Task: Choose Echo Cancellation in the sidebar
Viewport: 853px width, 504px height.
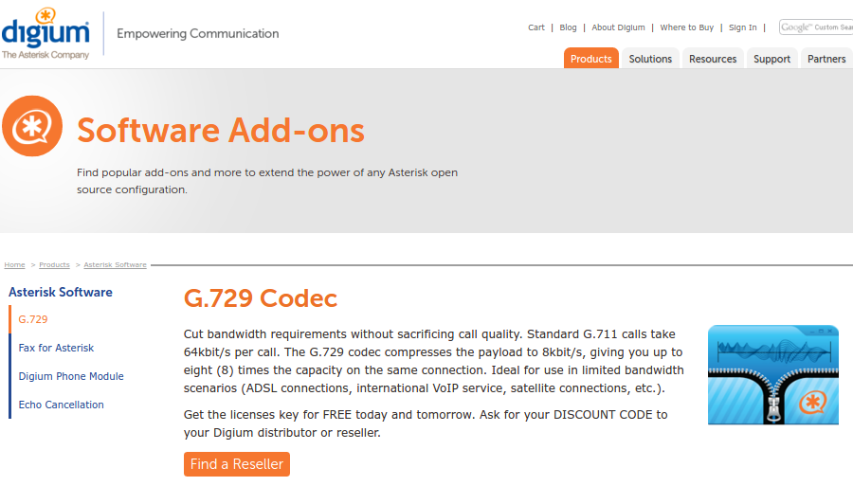Action: tap(61, 405)
